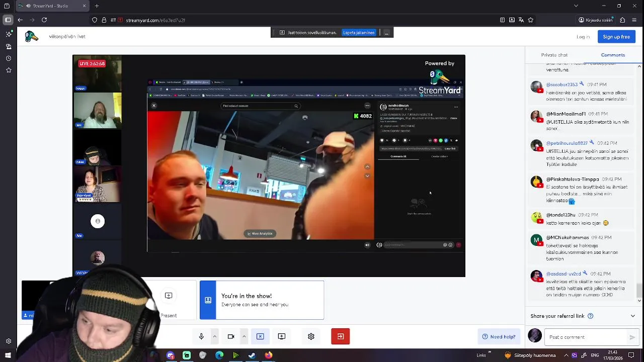Turn off the camera in StreamYard toolbar
The image size is (644, 362).
[231, 336]
